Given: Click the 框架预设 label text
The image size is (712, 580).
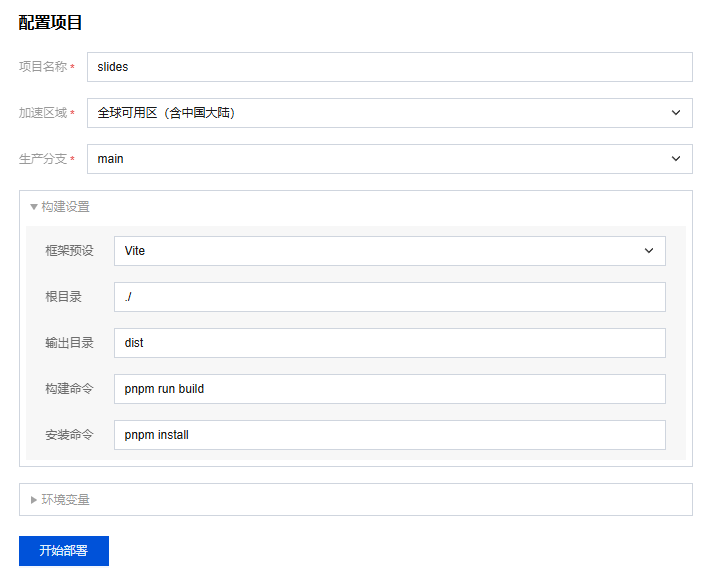Looking at the screenshot, I should [x=69, y=251].
